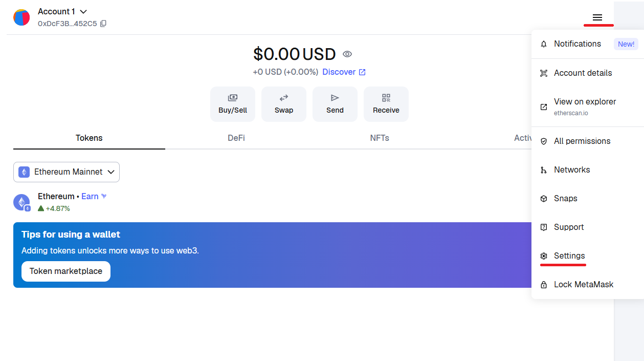644x361 pixels.
Task: Copy the account address icon
Action: click(103, 24)
